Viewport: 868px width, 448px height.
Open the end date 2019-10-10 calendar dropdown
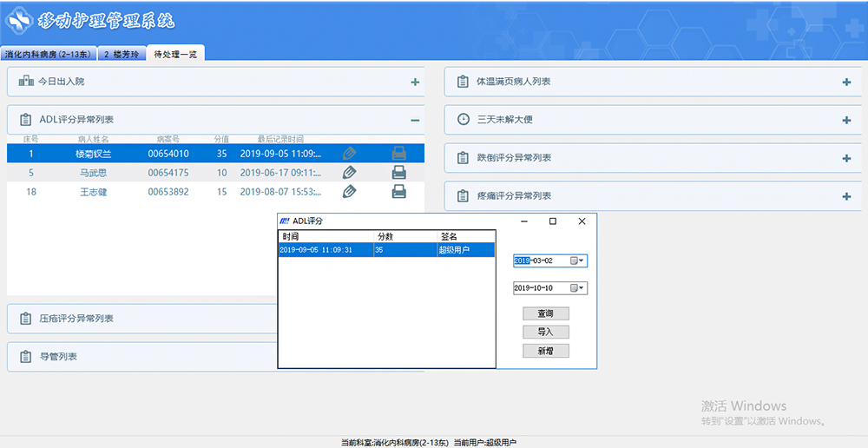point(577,288)
